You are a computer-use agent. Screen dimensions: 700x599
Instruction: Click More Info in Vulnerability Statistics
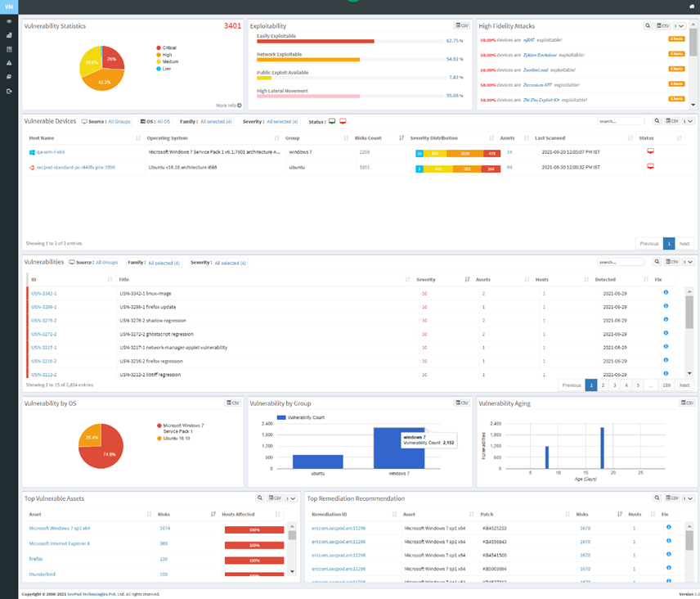tap(229, 106)
